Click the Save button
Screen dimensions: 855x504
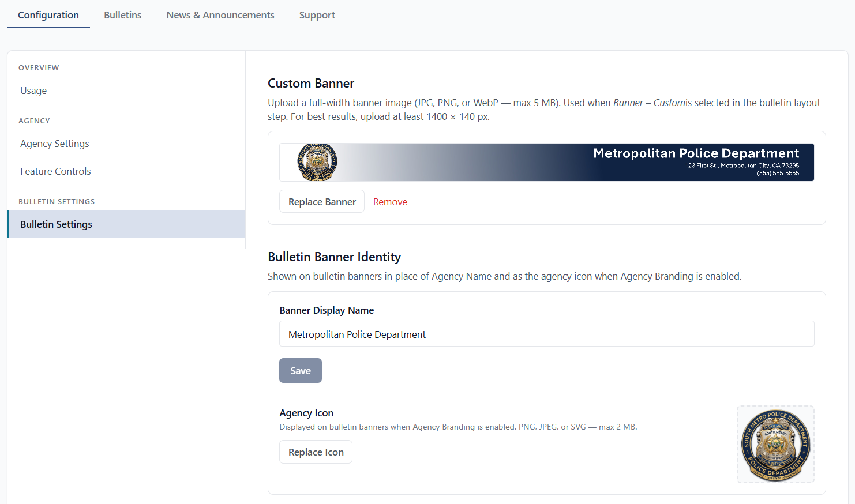pyautogui.click(x=301, y=371)
